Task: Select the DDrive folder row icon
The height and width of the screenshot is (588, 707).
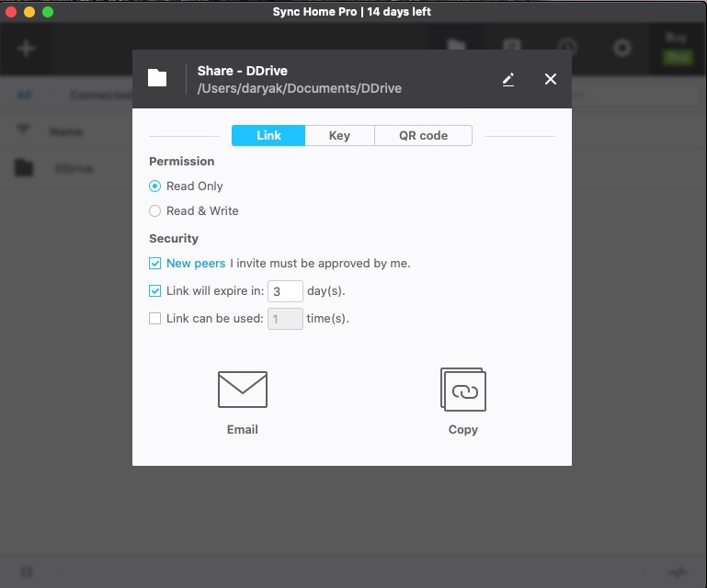Action: (x=24, y=167)
